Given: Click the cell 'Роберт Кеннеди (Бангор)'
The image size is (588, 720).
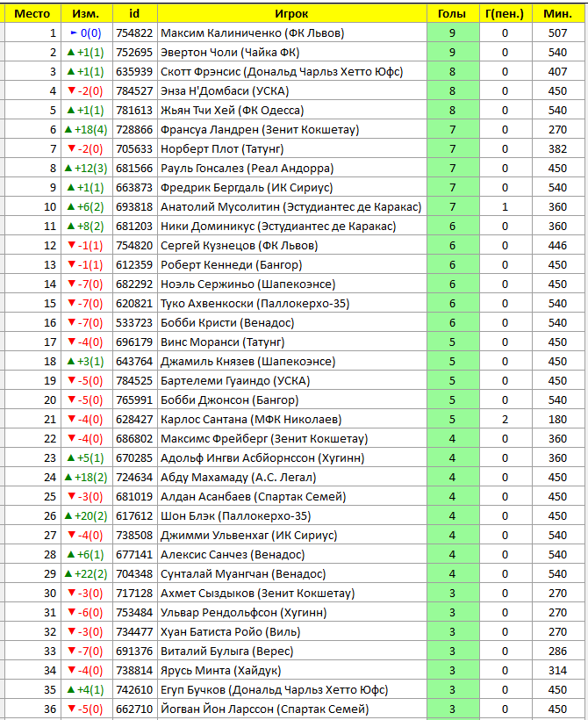Looking at the screenshot, I should [x=292, y=265].
